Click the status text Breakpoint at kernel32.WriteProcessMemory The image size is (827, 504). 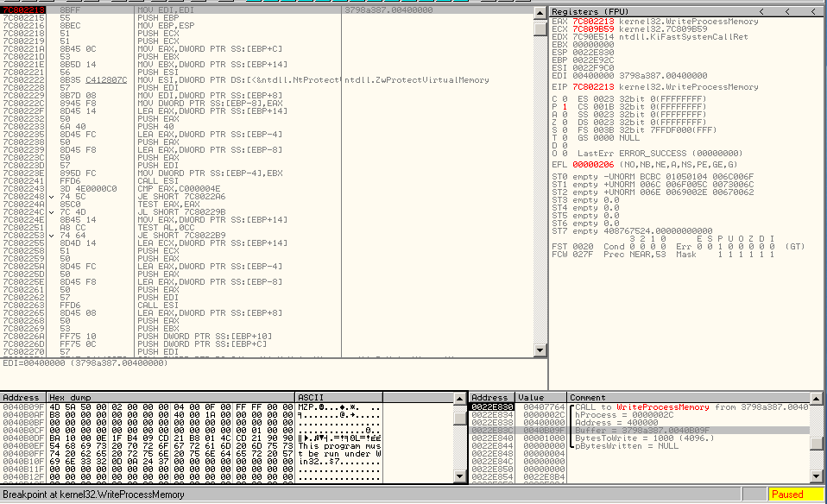pyautogui.click(x=93, y=495)
